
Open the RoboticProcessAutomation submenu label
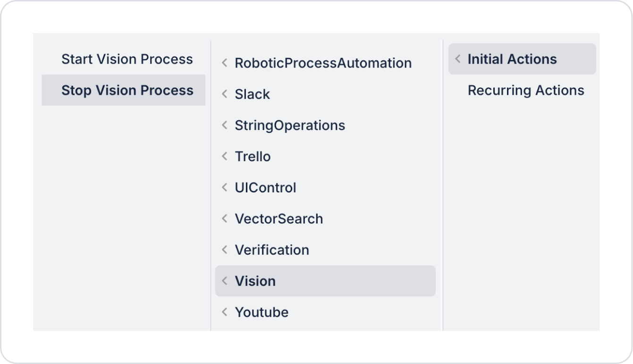323,63
